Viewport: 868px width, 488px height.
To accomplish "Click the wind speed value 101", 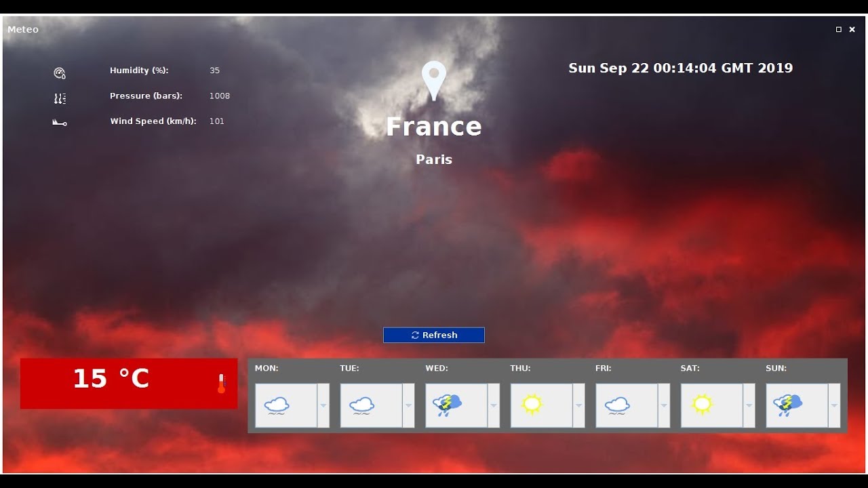I will 217,121.
